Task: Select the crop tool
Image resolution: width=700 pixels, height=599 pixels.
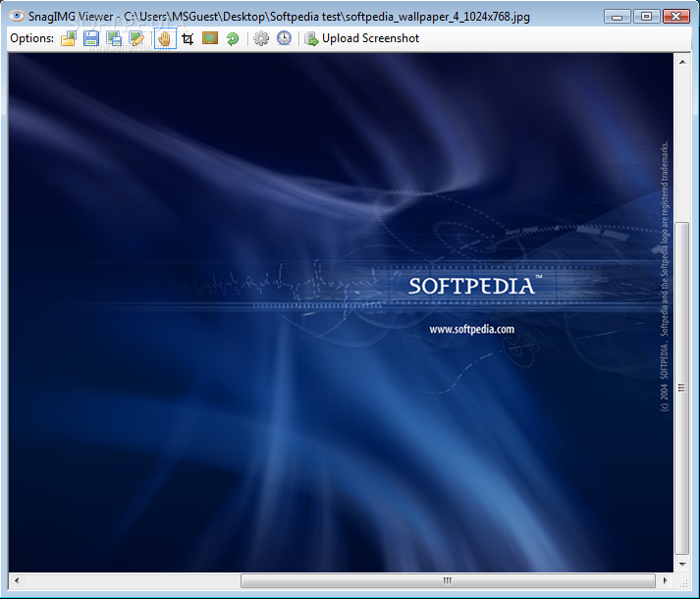Action: coord(188,39)
